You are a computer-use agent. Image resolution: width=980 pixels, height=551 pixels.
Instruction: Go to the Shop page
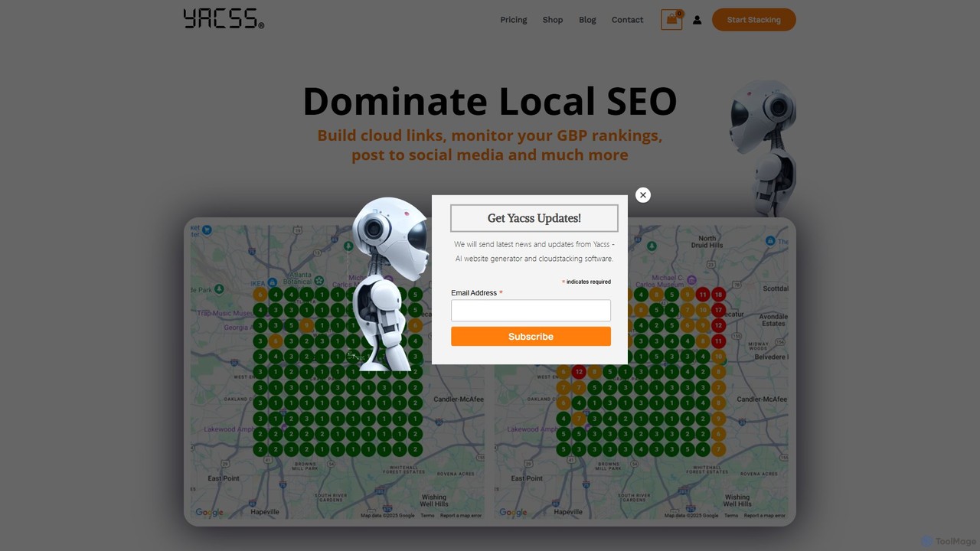(x=553, y=20)
